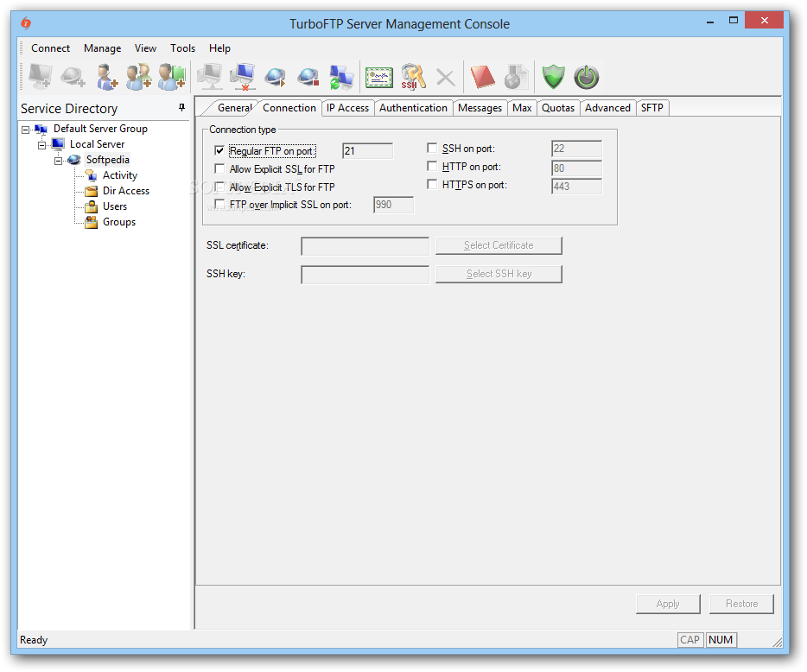Click the Users icon in the tree
This screenshot has height=672, width=807.
tap(92, 206)
